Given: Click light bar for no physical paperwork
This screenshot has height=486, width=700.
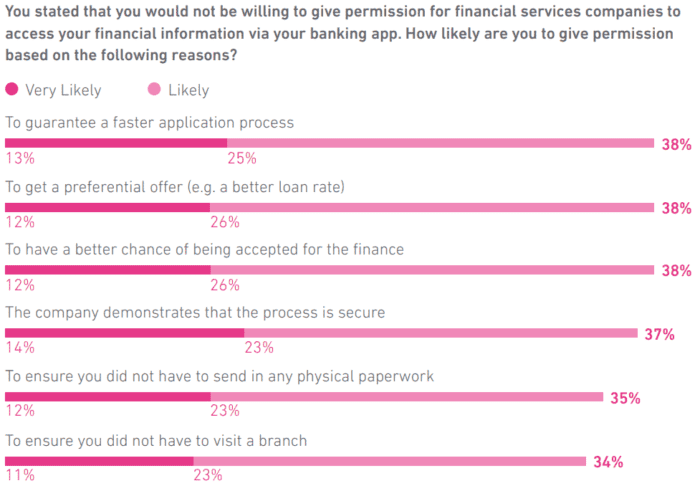Looking at the screenshot, I should pyautogui.click(x=407, y=397).
